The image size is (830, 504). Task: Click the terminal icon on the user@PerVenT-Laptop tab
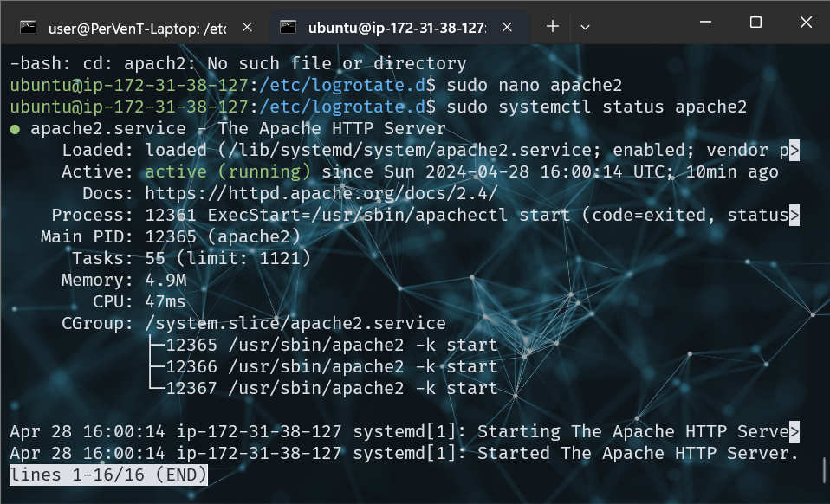(29, 27)
